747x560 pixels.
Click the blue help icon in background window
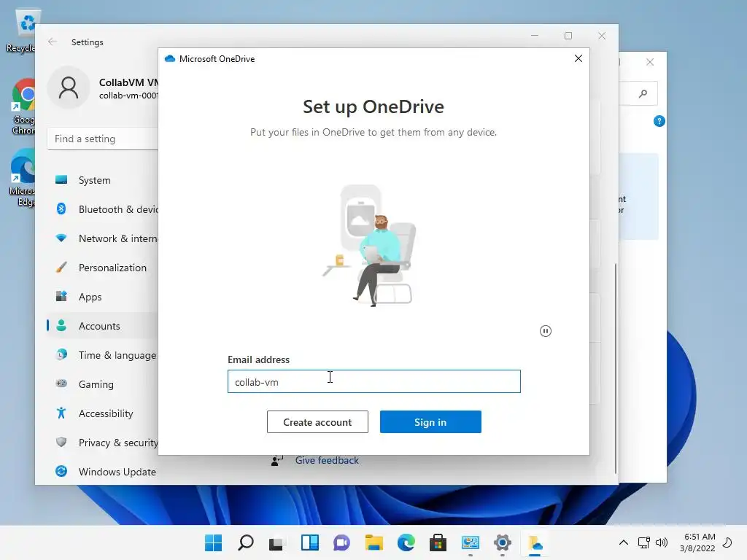pyautogui.click(x=659, y=121)
